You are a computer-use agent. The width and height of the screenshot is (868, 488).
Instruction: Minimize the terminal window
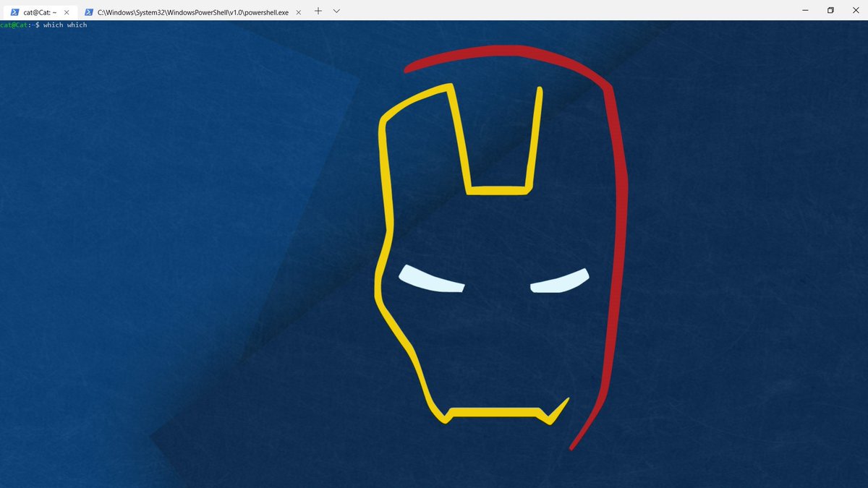(805, 10)
